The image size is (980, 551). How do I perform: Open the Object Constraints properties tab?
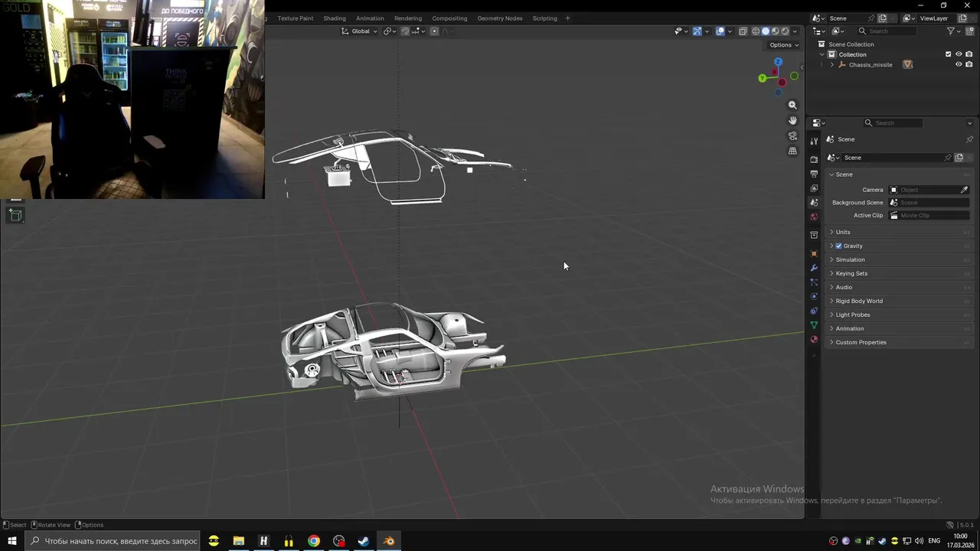pyautogui.click(x=814, y=311)
